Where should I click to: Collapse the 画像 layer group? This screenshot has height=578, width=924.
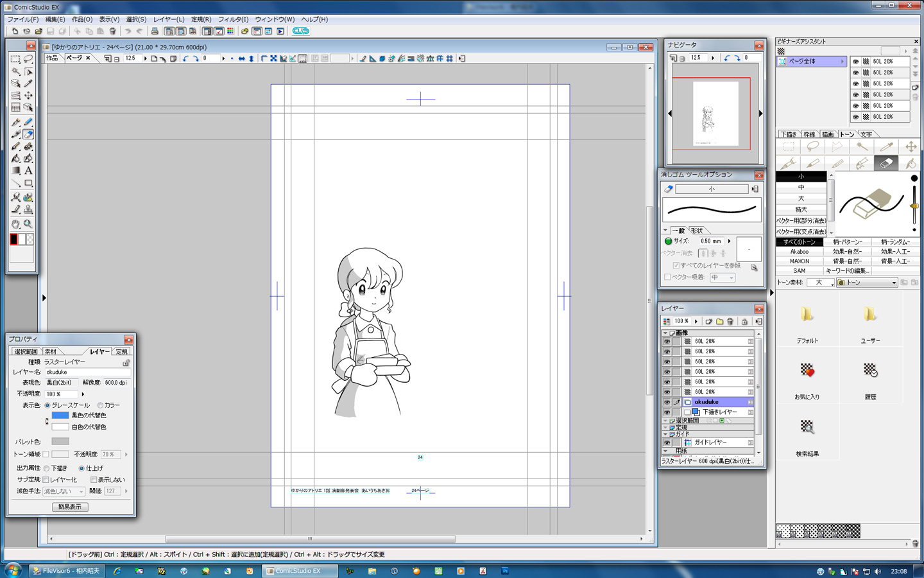pos(665,333)
